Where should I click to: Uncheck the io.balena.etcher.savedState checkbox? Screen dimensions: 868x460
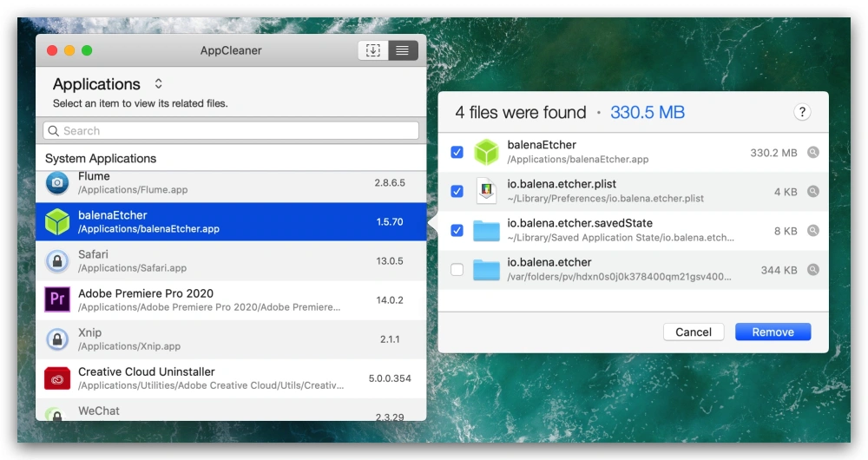[457, 230]
